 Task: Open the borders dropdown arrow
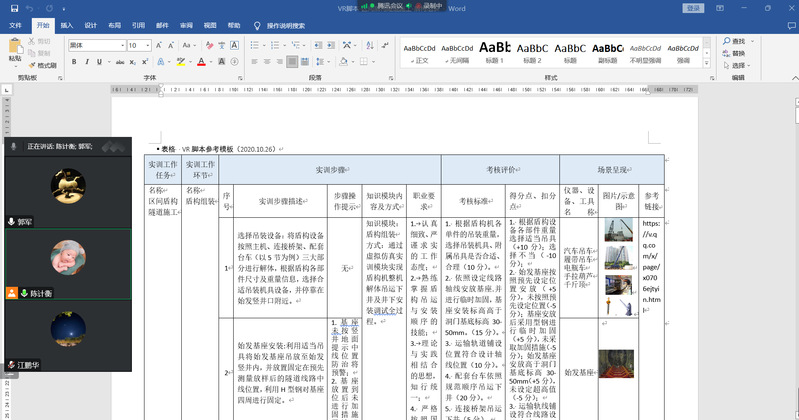pyautogui.click(x=374, y=62)
